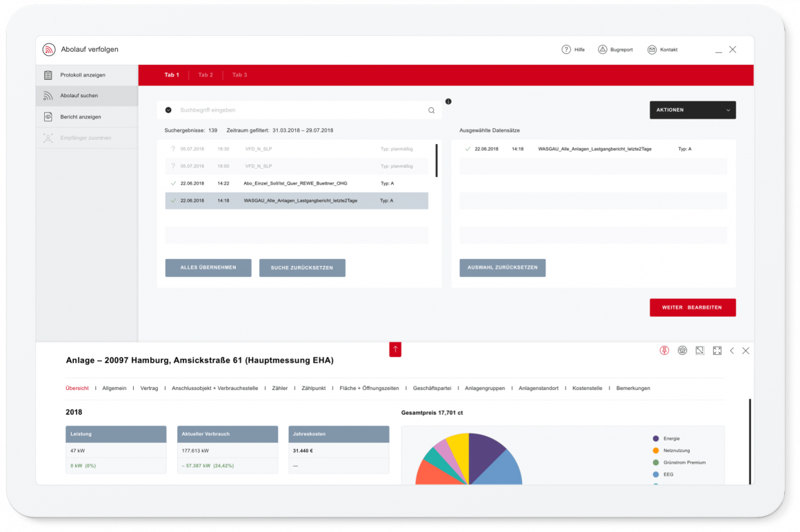Toggle checkmark on WASGAU row in Ausgewählte Datensätze
Viewport: 800px width, 532px height.
[x=468, y=149]
